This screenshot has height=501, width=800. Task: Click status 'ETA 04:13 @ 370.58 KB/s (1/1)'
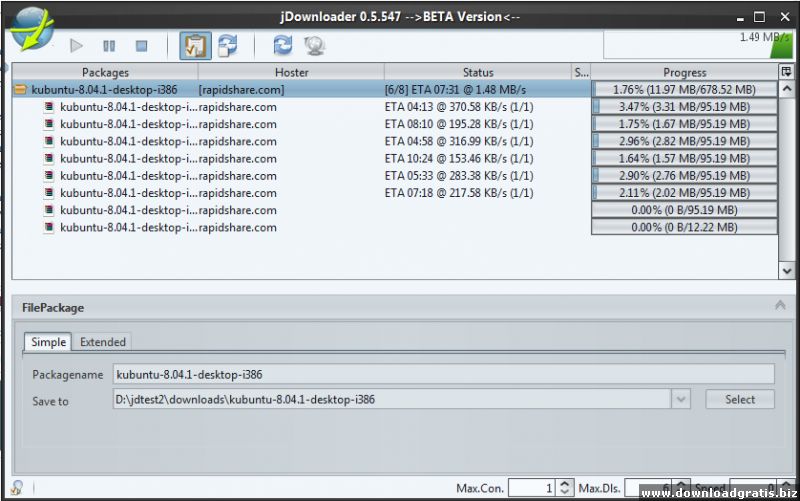[x=459, y=107]
